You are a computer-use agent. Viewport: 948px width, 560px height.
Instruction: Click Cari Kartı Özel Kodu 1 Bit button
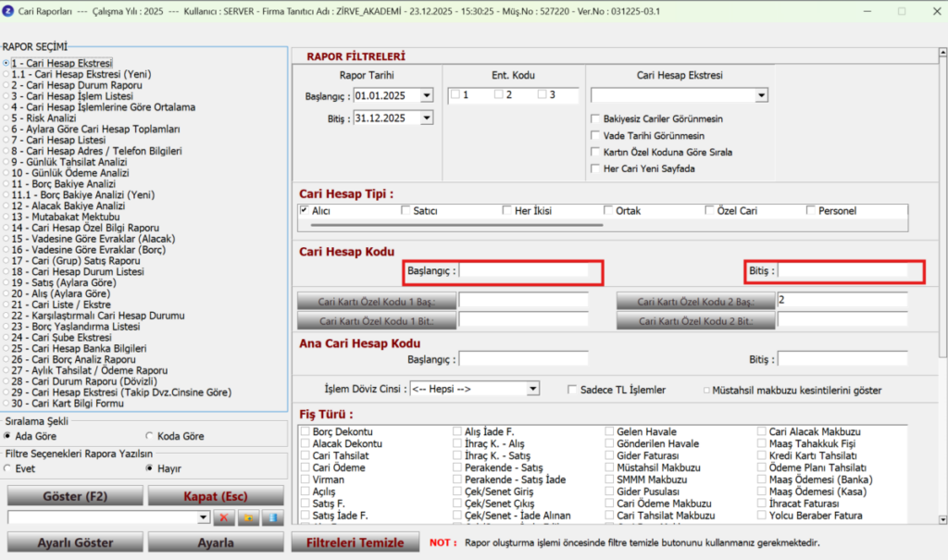377,321
